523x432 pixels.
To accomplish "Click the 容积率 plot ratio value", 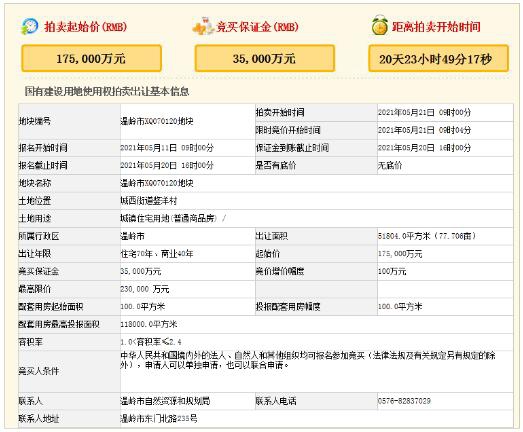I will pos(151,342).
